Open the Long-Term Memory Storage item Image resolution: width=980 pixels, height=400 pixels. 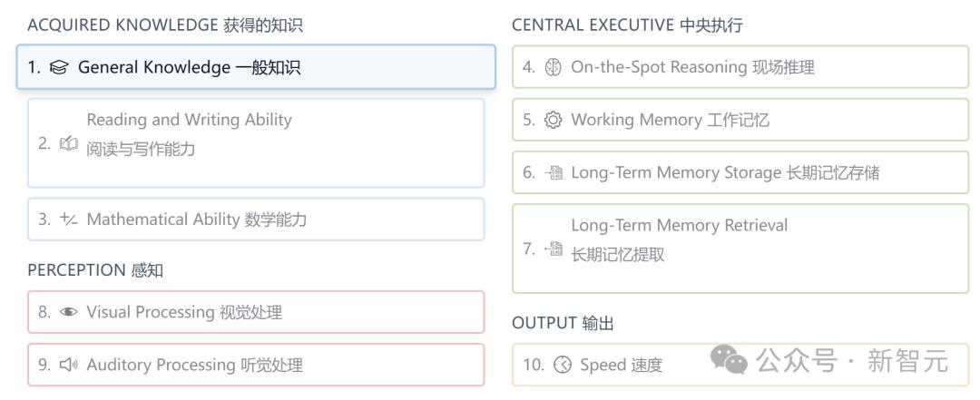(x=740, y=172)
